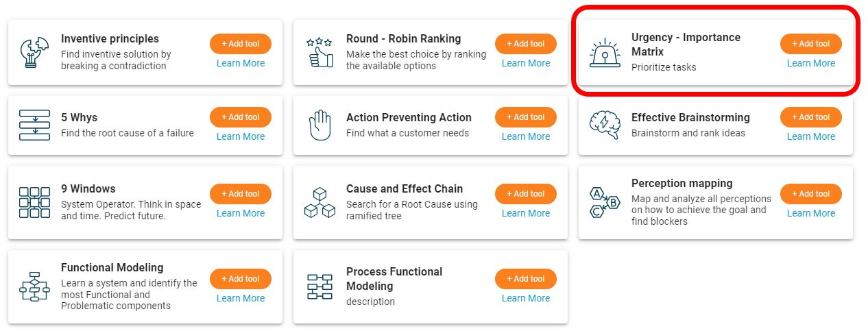Add the Urgency - Importance Matrix tool
This screenshot has height=331, width=868.
click(811, 44)
